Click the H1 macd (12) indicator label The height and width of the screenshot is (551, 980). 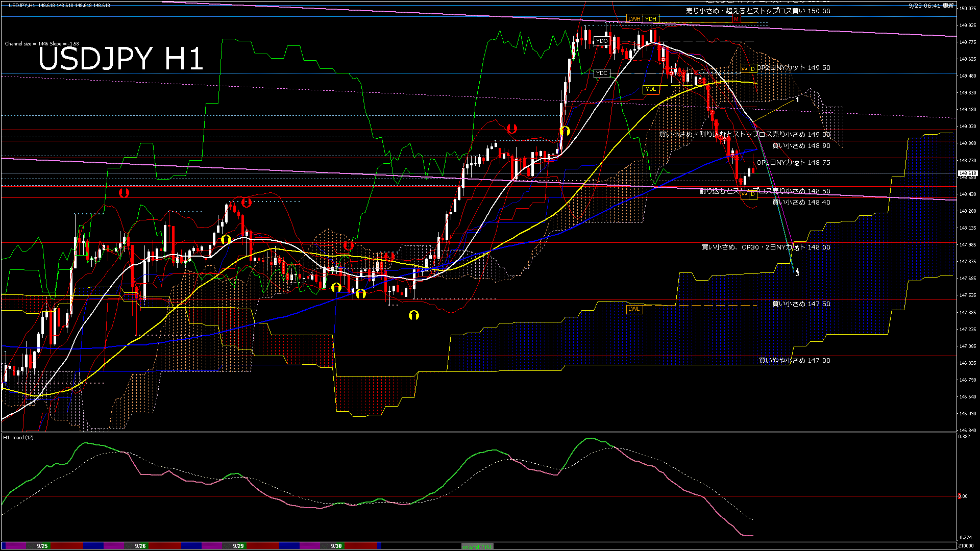pos(19,437)
